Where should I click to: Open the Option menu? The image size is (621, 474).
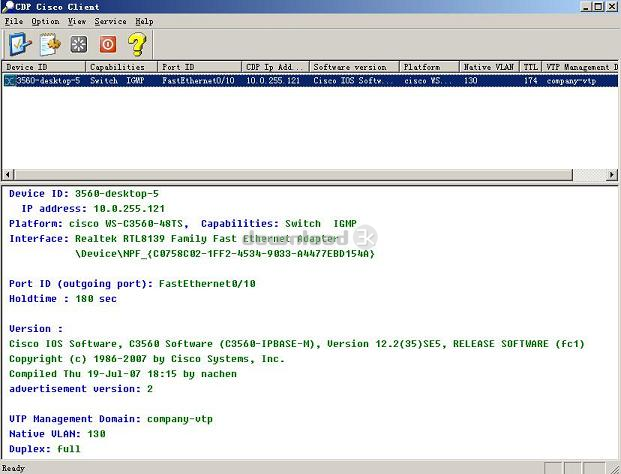[45, 21]
